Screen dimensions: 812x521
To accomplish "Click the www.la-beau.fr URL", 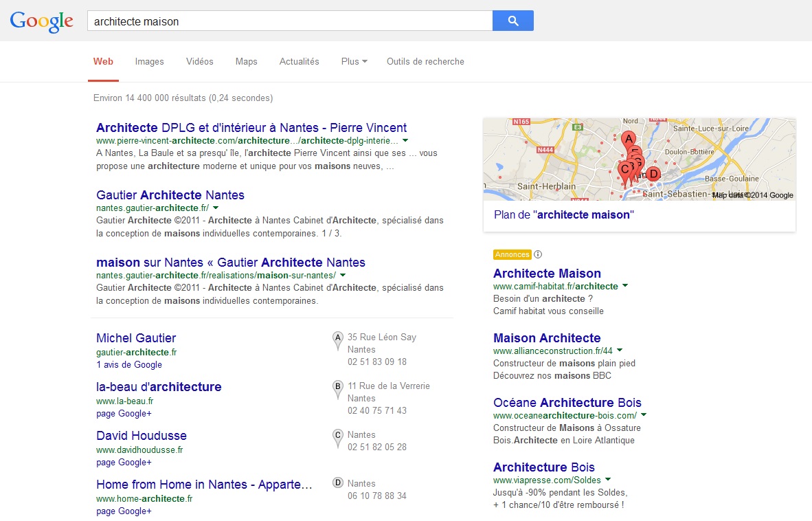I will [125, 401].
